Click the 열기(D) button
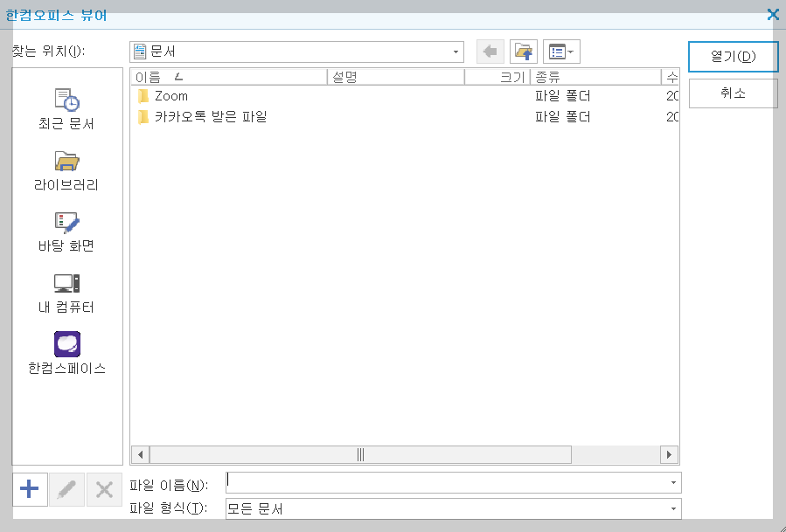 coord(733,57)
